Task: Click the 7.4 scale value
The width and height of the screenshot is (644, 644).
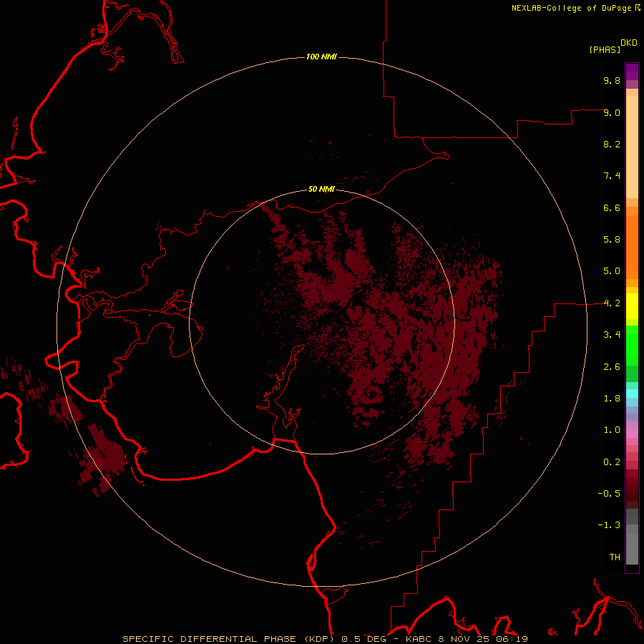Action: [x=612, y=176]
